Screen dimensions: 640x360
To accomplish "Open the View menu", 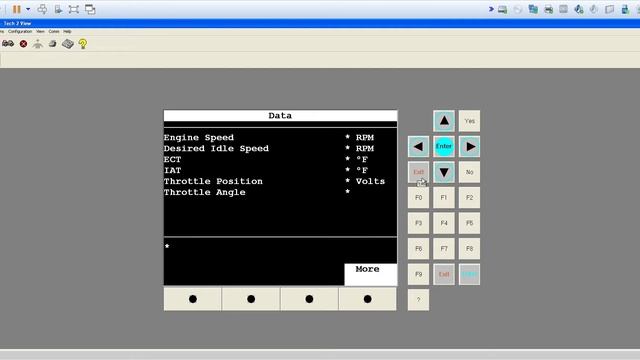I will click(x=40, y=31).
